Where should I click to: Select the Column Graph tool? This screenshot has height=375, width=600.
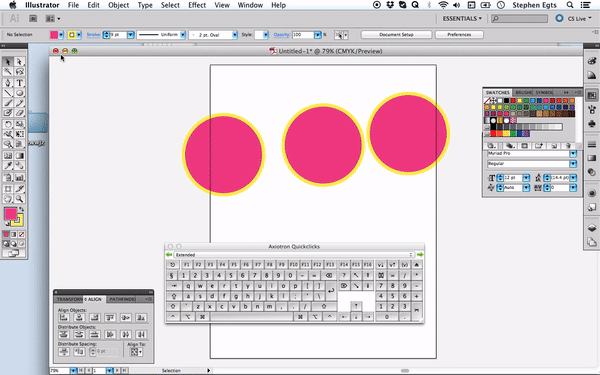(20, 178)
